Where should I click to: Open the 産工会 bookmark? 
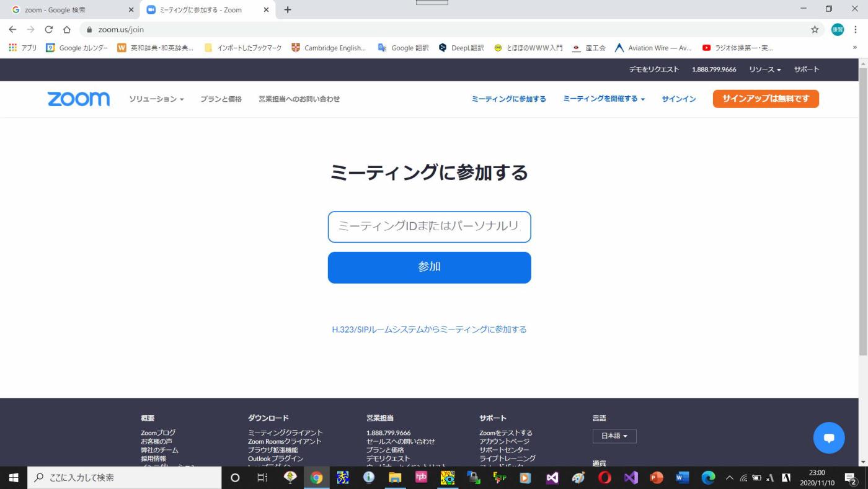pyautogui.click(x=589, y=48)
